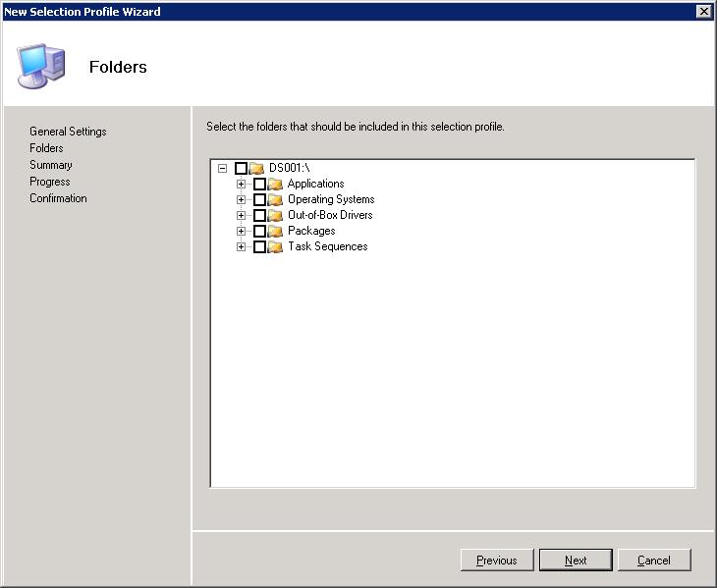Cancel the selection profile wizard

click(654, 561)
